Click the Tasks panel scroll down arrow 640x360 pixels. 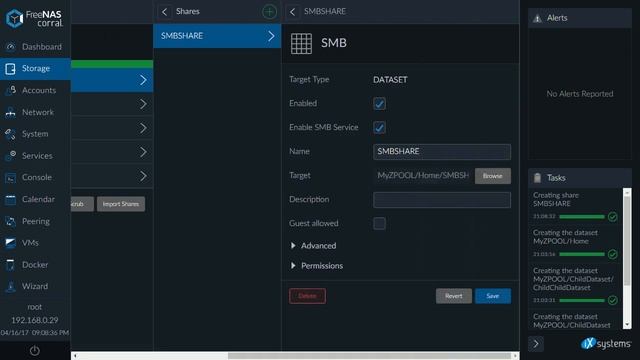click(627, 325)
